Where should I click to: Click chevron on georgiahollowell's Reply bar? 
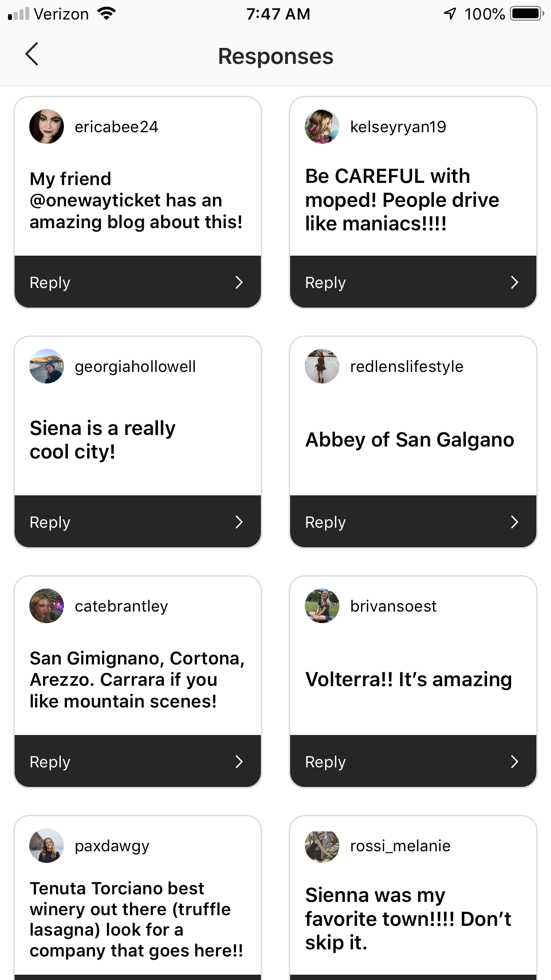pyautogui.click(x=239, y=522)
